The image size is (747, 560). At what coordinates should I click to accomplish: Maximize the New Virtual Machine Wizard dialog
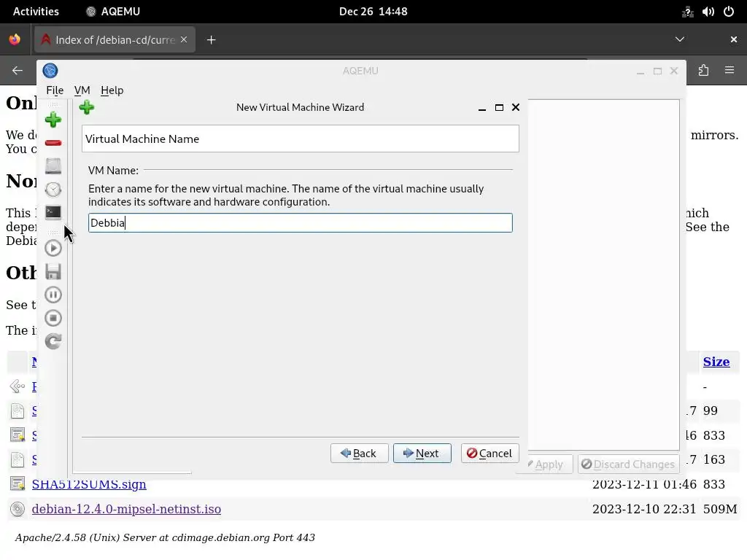(499, 108)
